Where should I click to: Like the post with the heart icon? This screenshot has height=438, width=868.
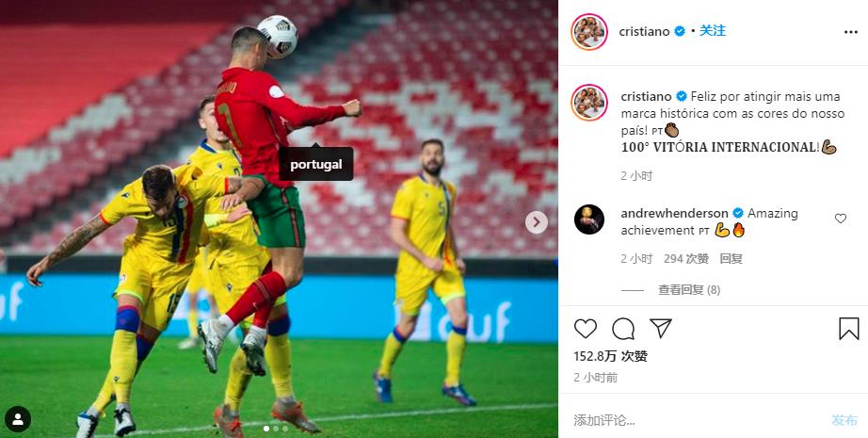pos(586,329)
